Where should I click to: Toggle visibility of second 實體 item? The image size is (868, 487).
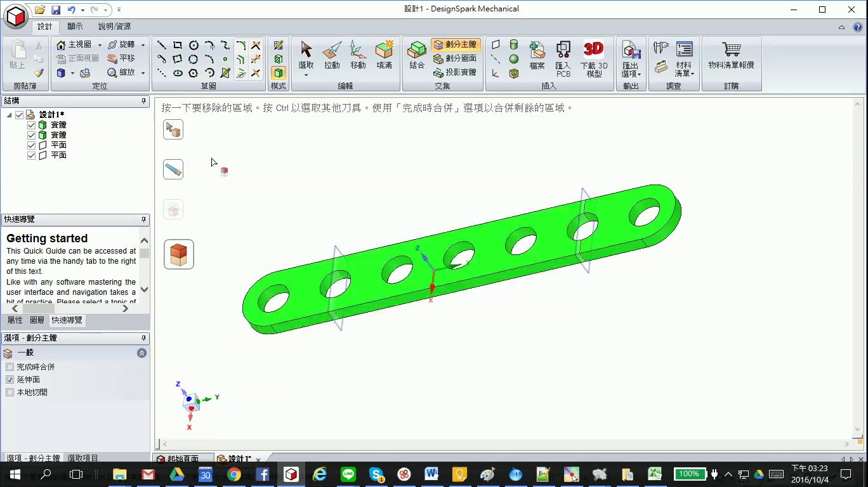point(32,135)
